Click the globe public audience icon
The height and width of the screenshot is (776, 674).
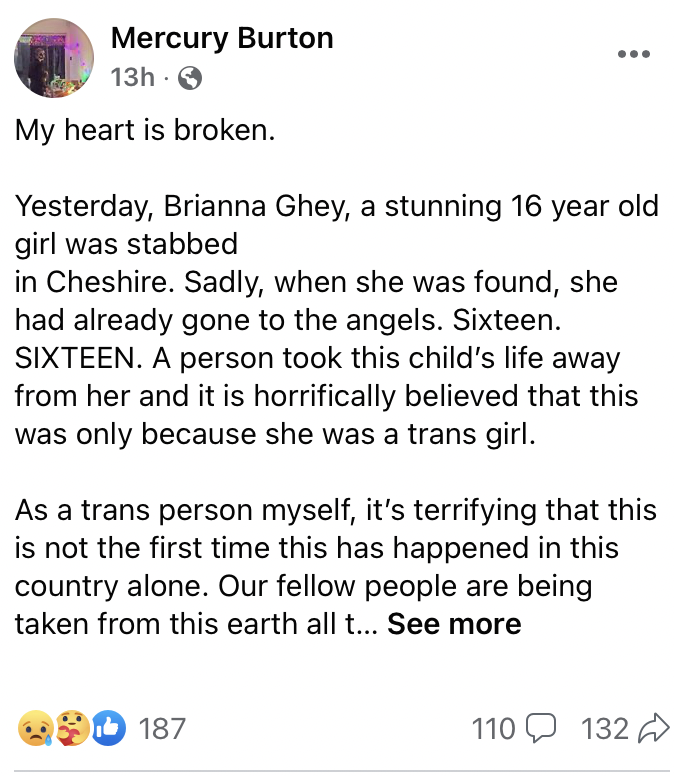189,78
